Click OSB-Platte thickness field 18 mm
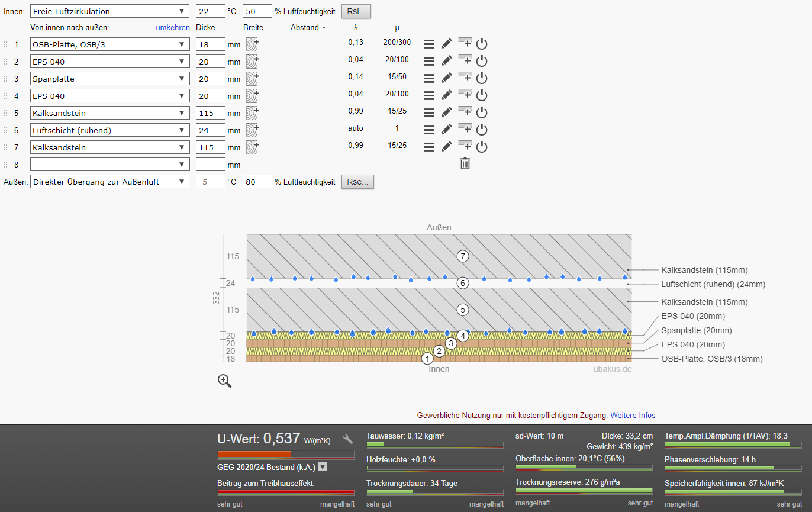 tap(211, 44)
